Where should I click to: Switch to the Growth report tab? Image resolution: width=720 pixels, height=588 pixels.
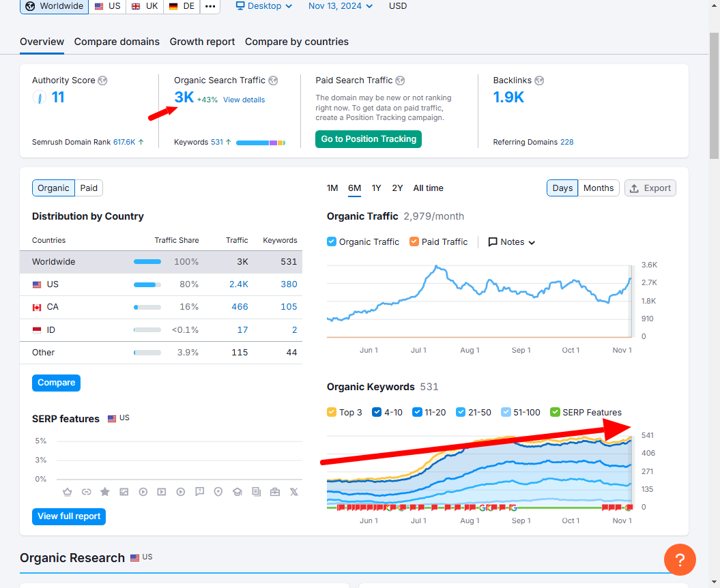202,42
